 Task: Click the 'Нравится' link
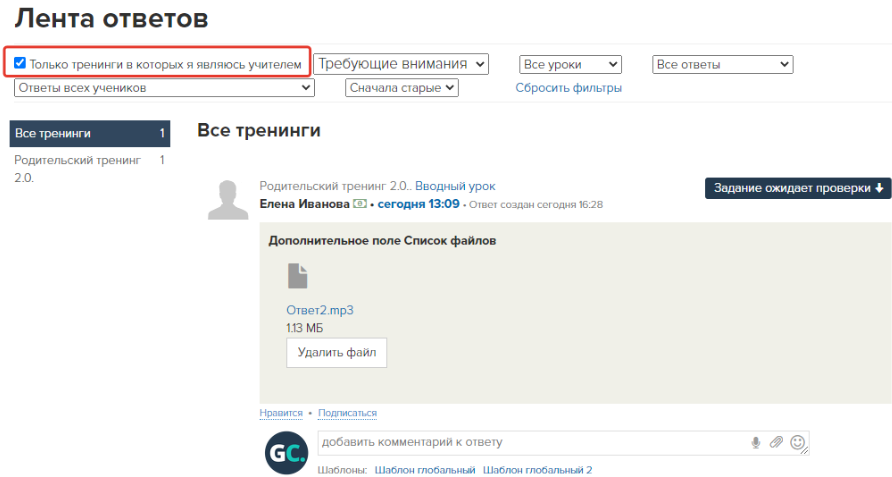281,413
